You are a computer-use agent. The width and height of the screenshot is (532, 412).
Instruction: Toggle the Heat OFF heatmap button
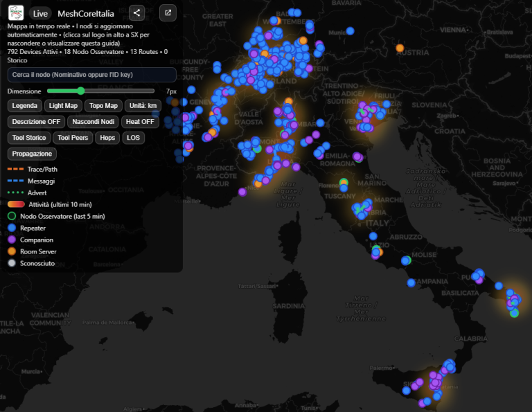(140, 121)
